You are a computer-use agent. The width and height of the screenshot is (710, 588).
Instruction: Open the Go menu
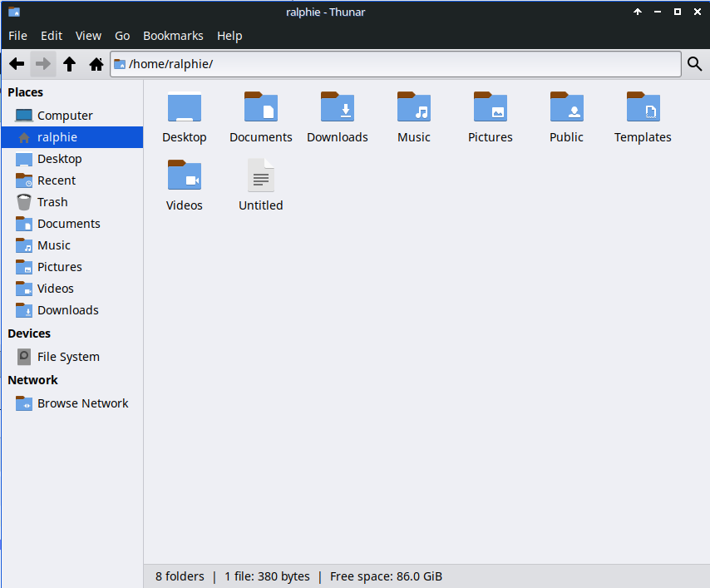tap(122, 36)
